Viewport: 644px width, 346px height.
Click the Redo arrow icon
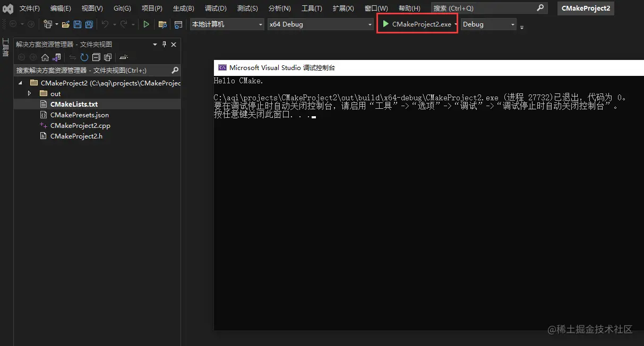[x=124, y=24]
